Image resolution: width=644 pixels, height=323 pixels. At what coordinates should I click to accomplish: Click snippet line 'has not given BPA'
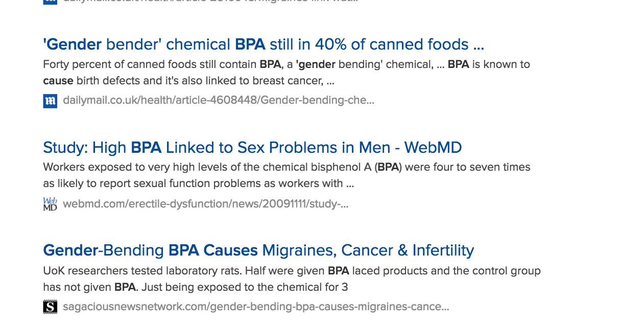click(x=195, y=287)
